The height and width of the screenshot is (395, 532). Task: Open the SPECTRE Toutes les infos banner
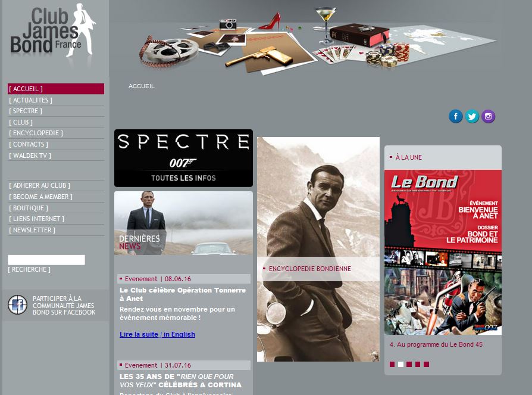[x=183, y=158]
